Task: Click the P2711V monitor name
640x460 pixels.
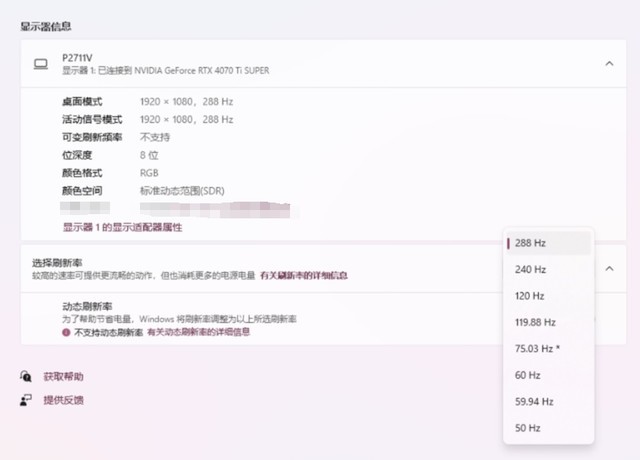Action: (77, 58)
